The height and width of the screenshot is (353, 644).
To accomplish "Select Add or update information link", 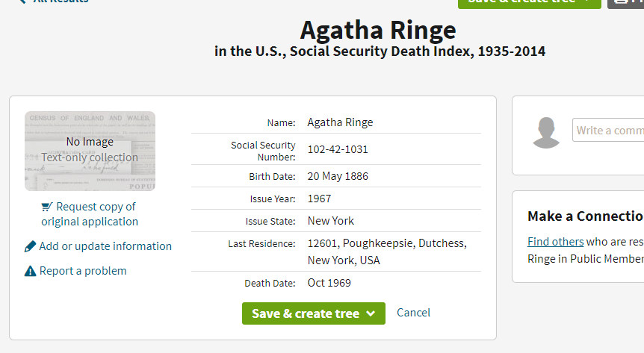I will [x=105, y=246].
